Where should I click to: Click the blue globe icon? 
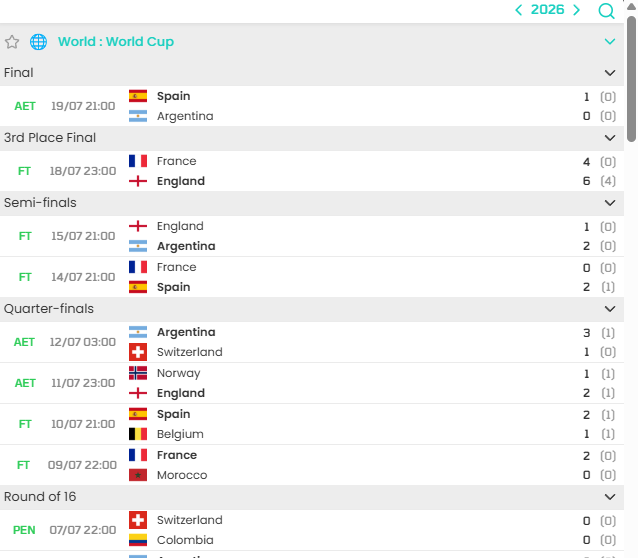tap(39, 42)
